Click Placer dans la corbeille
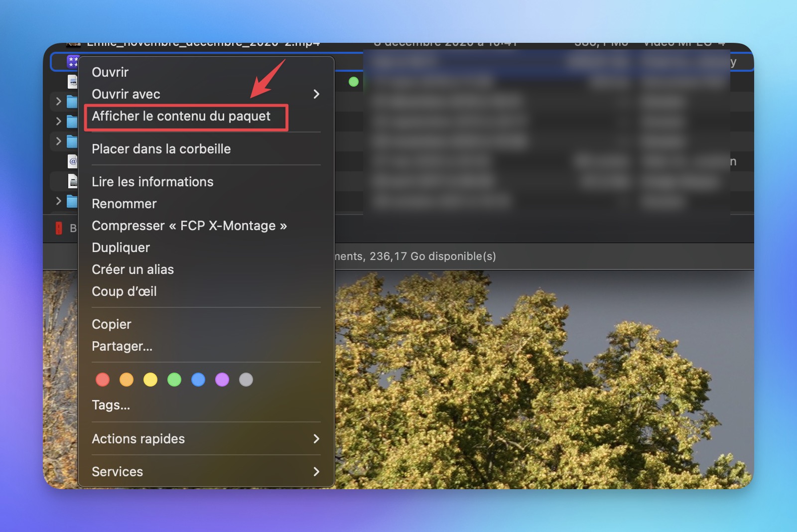Image resolution: width=797 pixels, height=532 pixels. click(x=206, y=149)
